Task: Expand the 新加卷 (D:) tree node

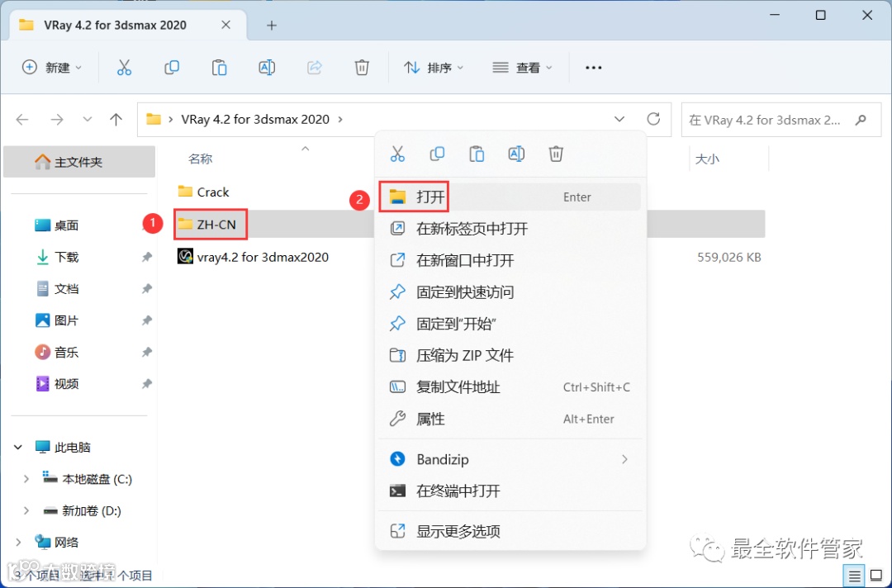Action: coord(26,511)
